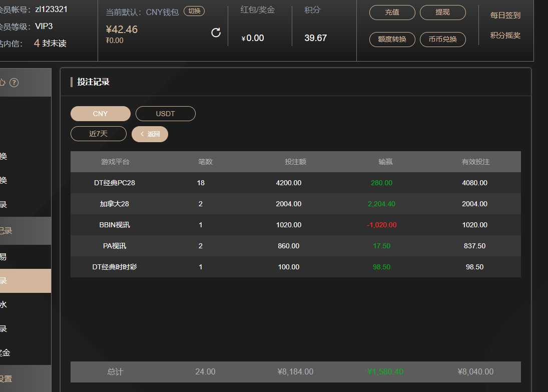Open the 积分摇奖 points lottery link
This screenshot has height=392, width=548.
tap(505, 36)
